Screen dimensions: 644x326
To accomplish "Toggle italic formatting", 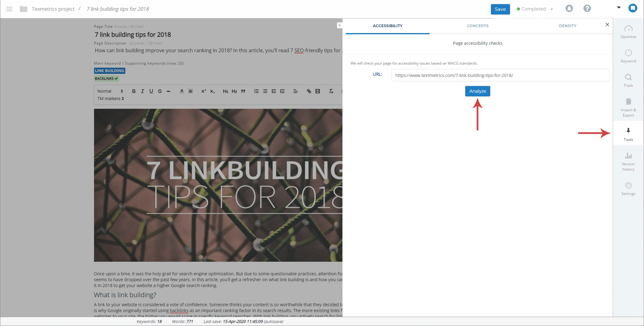I will (142, 91).
